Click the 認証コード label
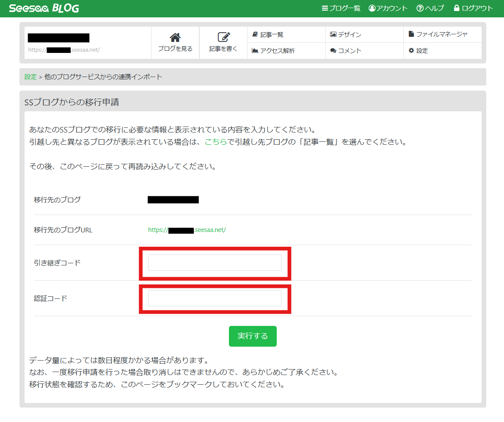 tap(50, 298)
